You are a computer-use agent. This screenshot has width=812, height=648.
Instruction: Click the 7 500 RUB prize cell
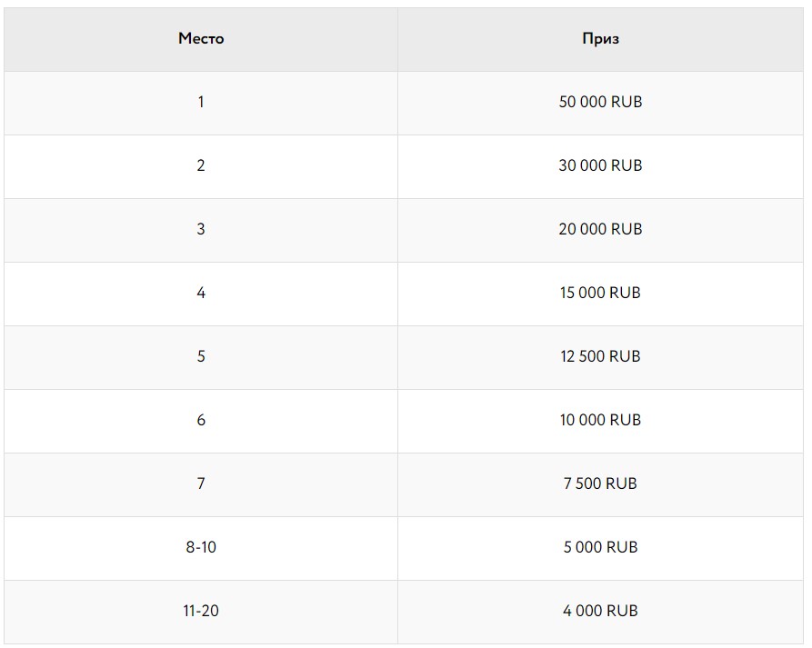click(600, 484)
